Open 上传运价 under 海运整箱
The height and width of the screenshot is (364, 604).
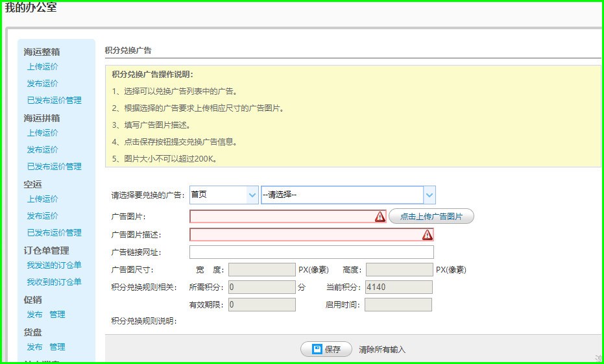tap(42, 66)
